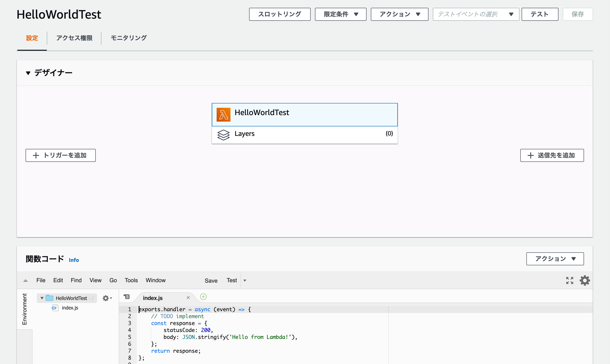Collapse the editor menu bar arrow
This screenshot has width=610, height=364.
[x=26, y=281]
